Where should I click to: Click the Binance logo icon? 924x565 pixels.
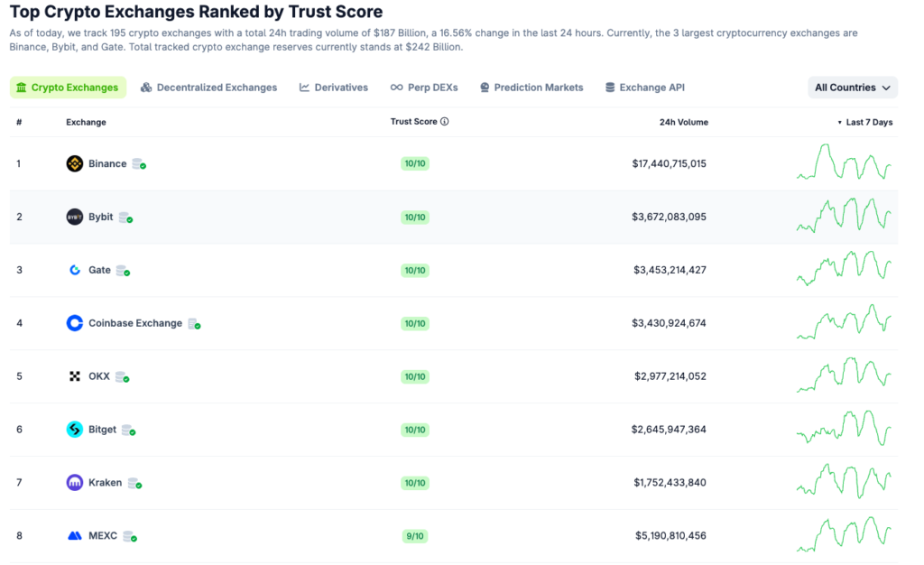pyautogui.click(x=75, y=163)
